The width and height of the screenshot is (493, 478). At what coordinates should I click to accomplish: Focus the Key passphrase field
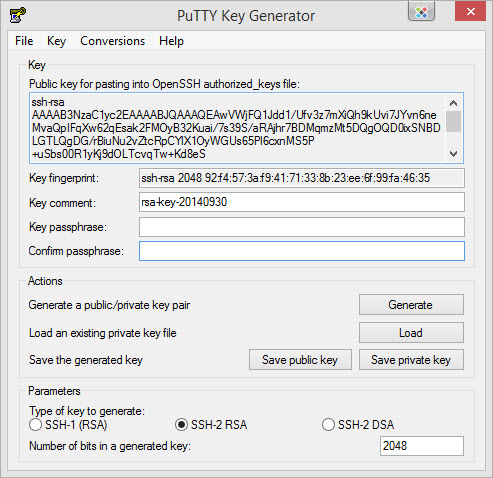click(x=302, y=227)
